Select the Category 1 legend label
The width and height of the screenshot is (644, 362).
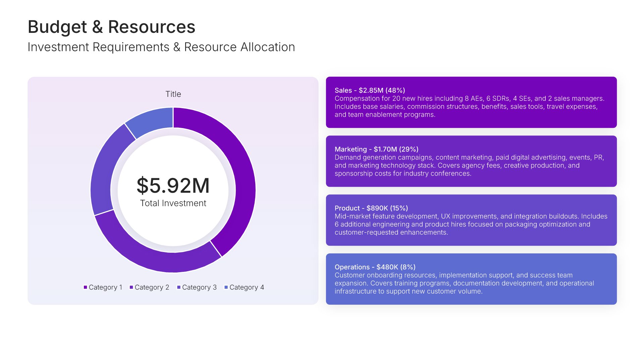105,287
